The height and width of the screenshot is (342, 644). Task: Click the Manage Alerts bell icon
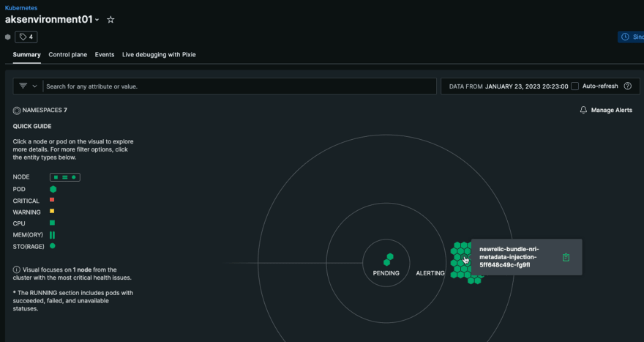583,110
